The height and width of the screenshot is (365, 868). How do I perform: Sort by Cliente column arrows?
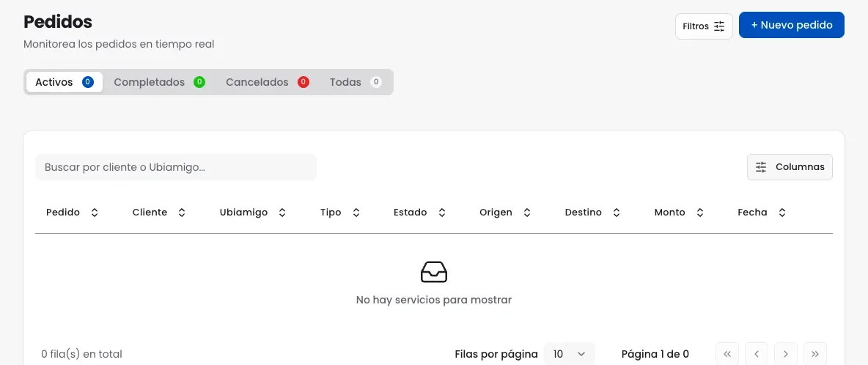[x=182, y=213]
